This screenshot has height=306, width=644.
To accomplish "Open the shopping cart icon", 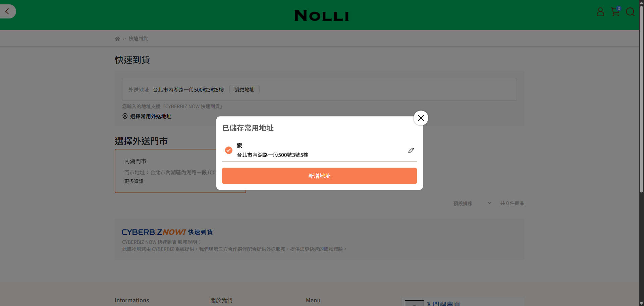I will tap(615, 12).
